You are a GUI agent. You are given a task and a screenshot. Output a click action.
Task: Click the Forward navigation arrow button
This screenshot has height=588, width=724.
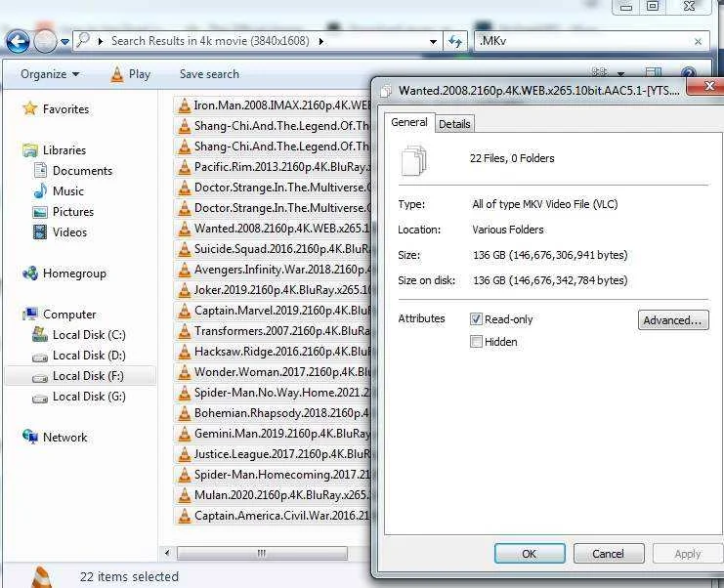(x=45, y=42)
